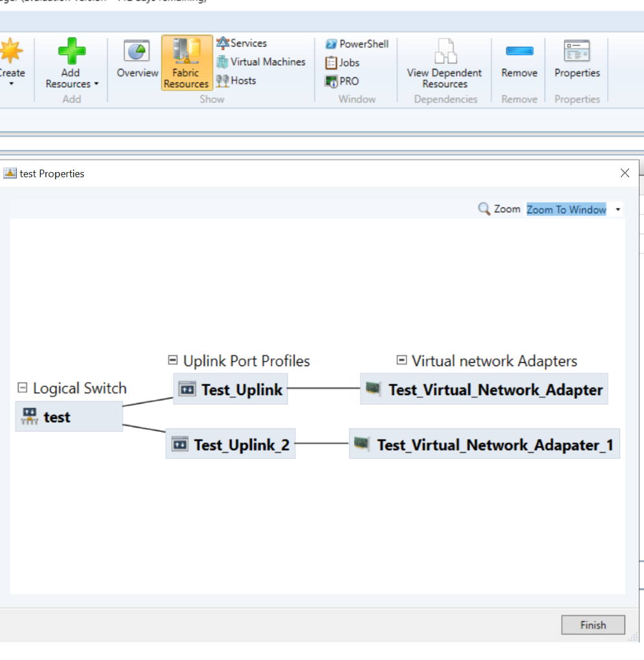Screen dimensions: 644x660
Task: Click the Virtual network Adapters heading label
Action: point(494,361)
